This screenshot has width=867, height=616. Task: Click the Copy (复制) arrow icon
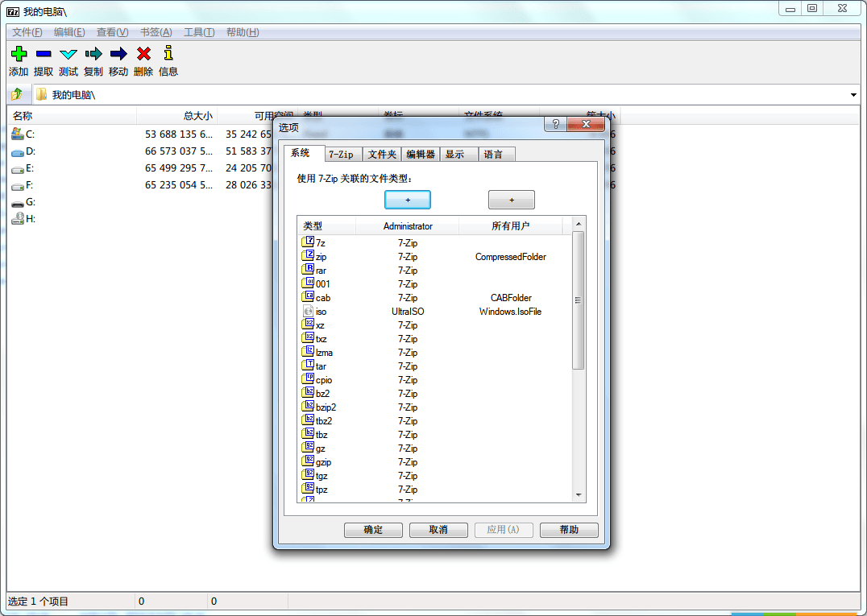[93, 54]
